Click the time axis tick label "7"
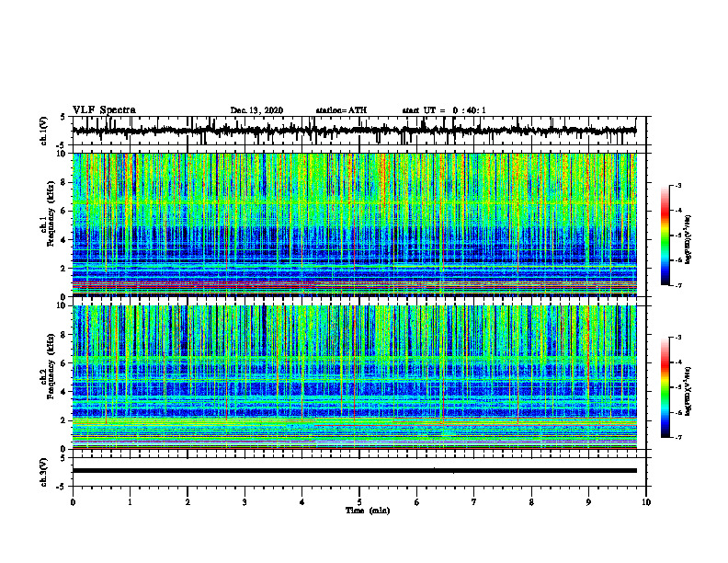 [474, 502]
